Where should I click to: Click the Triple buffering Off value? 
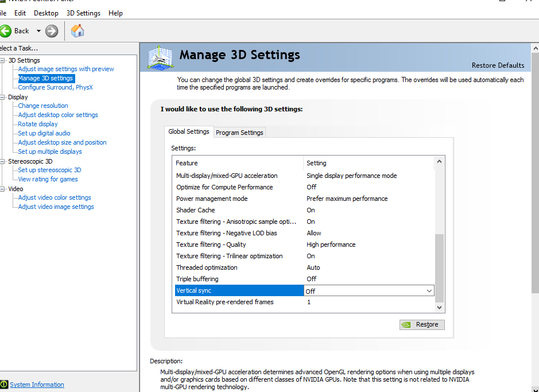point(312,279)
